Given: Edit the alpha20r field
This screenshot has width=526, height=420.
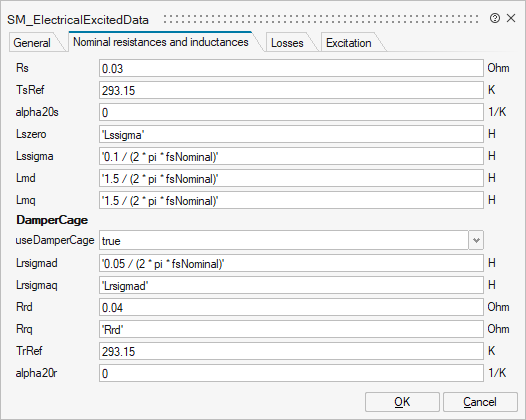Looking at the screenshot, I should [x=291, y=373].
